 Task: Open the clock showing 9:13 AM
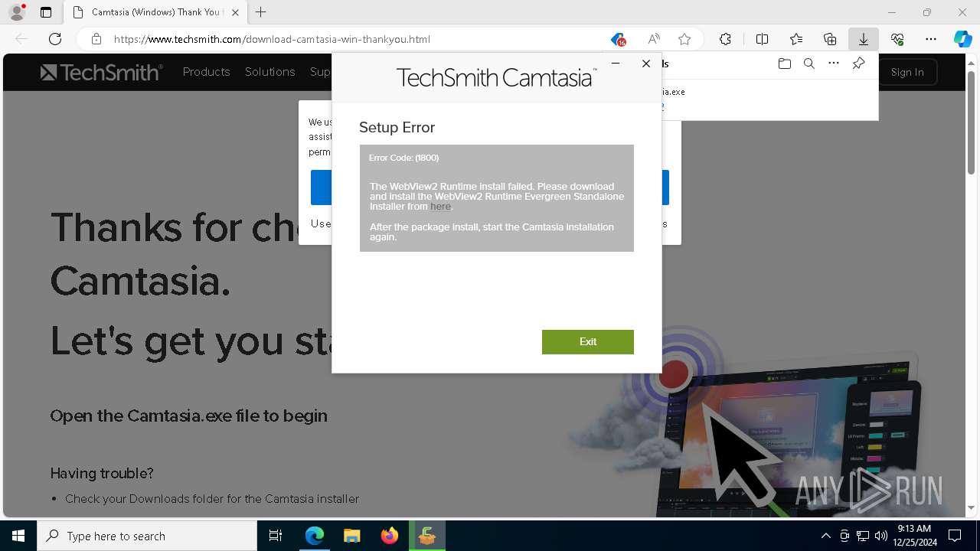tap(914, 536)
